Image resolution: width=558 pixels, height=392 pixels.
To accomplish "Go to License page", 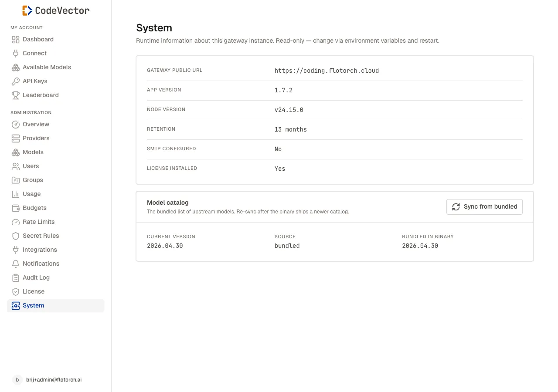I will (55, 292).
